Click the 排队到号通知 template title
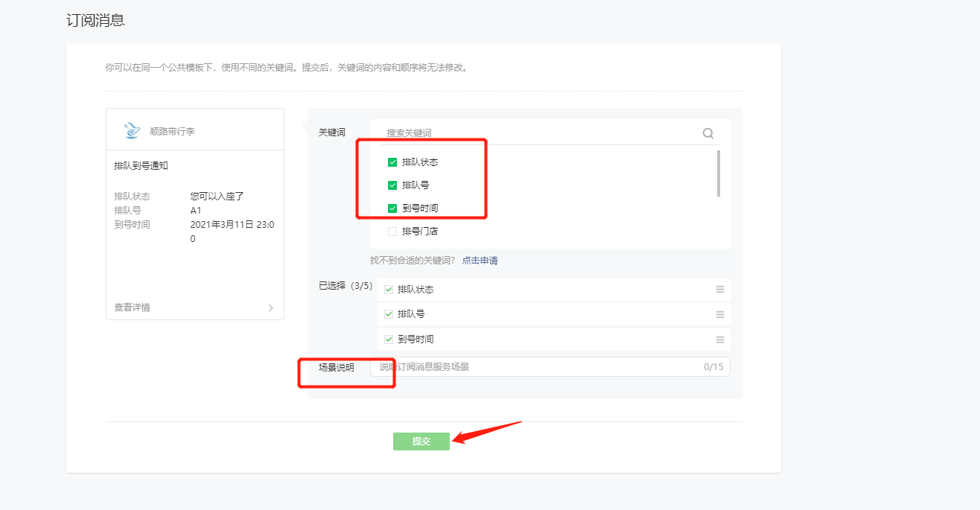Screen dimensions: 980x510 click(141, 165)
